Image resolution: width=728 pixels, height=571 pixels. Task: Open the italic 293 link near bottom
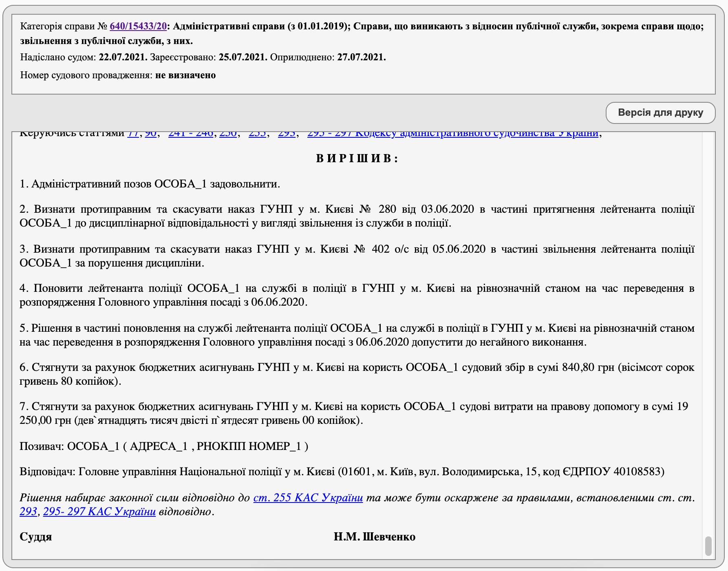click(29, 511)
